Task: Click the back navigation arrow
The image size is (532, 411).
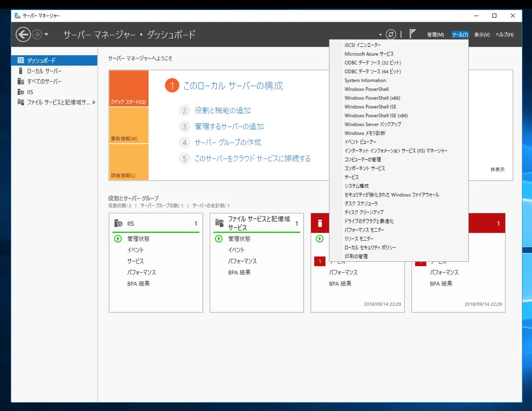Action: [23, 34]
